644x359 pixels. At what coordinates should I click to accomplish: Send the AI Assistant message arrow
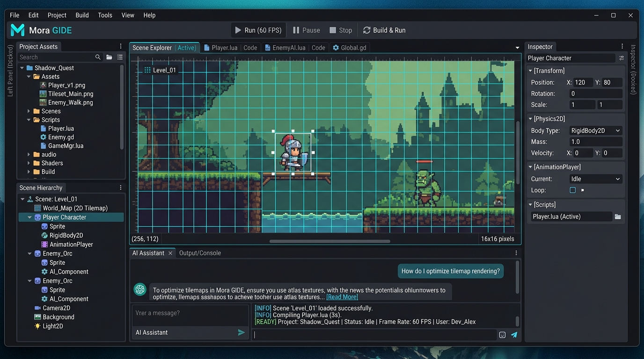tap(241, 332)
